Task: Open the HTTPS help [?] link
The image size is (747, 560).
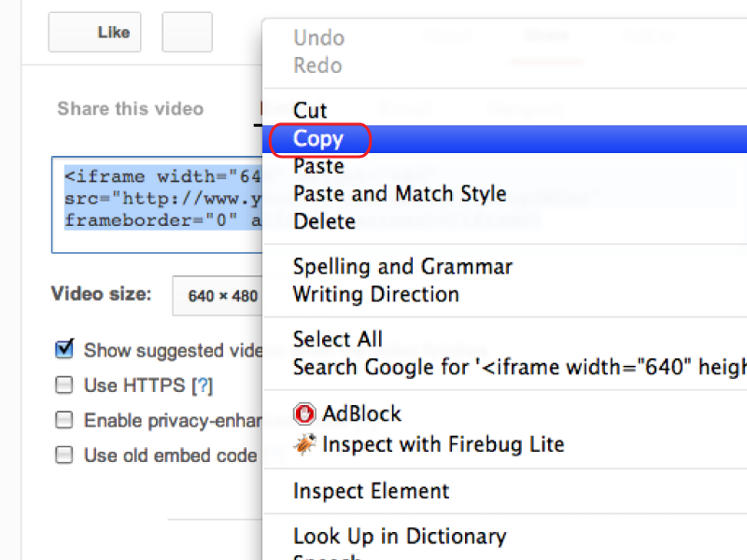Action: tap(202, 385)
